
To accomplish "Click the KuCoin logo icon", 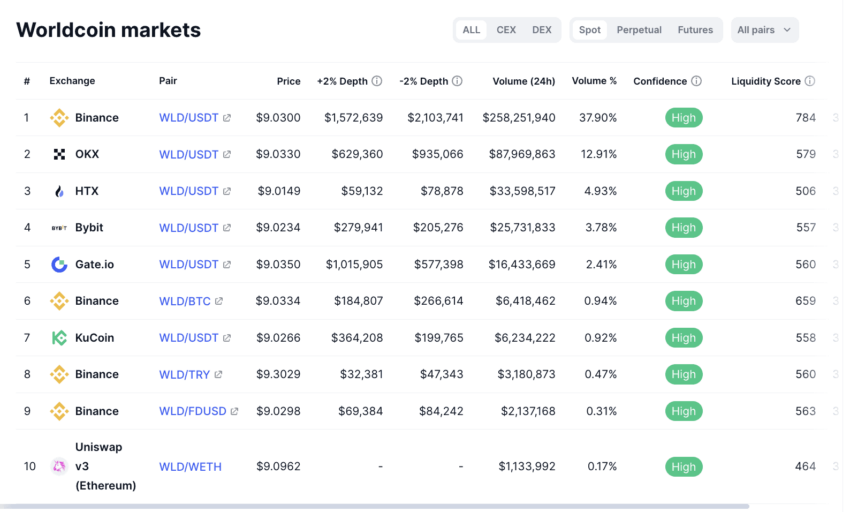I will [59, 338].
